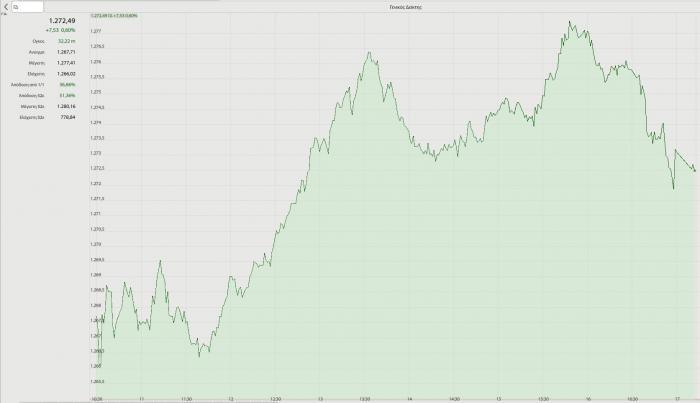This screenshot has width=700, height=403.
Task: Click the Απόδοση 52ε percentage
Action: click(x=68, y=95)
